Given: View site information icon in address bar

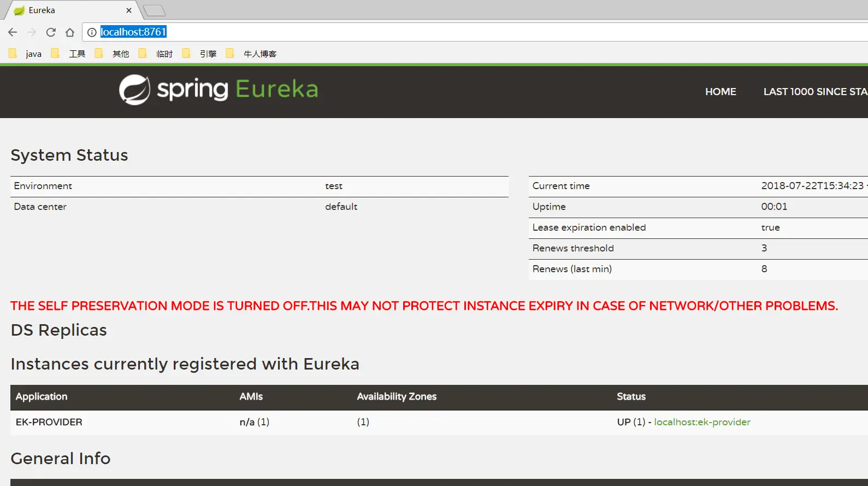Looking at the screenshot, I should click(92, 32).
